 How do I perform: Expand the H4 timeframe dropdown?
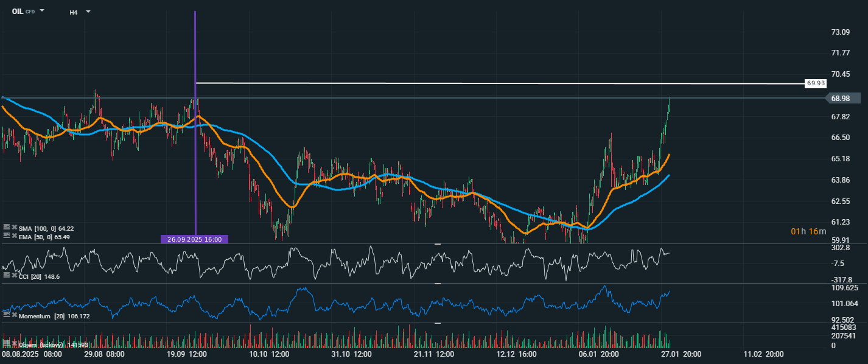pos(88,12)
